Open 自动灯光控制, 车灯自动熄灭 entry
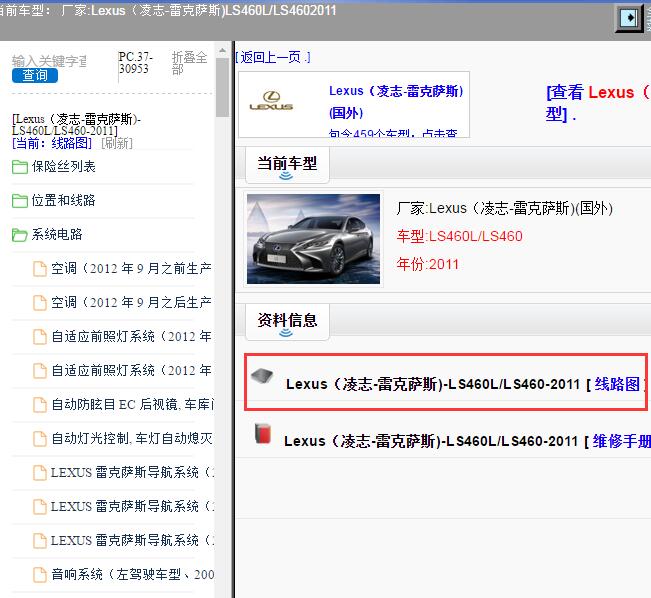The width and height of the screenshot is (651, 598). coord(132,439)
